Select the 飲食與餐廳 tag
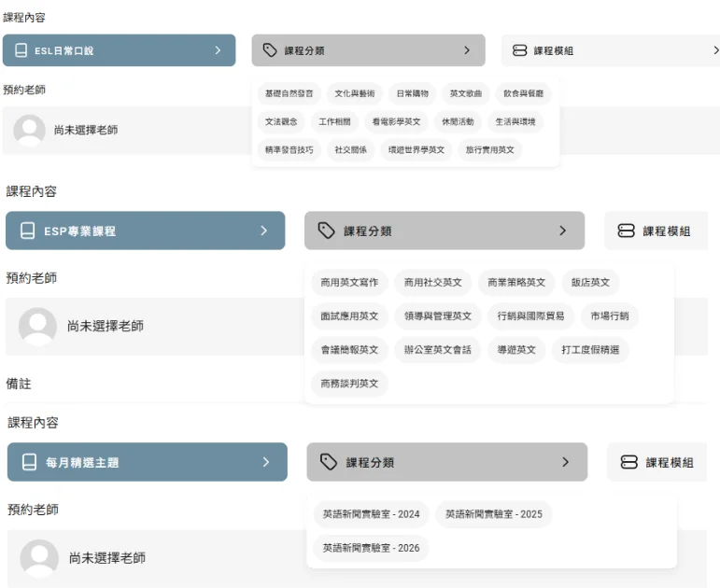Image resolution: width=720 pixels, height=588 pixels. point(524,93)
